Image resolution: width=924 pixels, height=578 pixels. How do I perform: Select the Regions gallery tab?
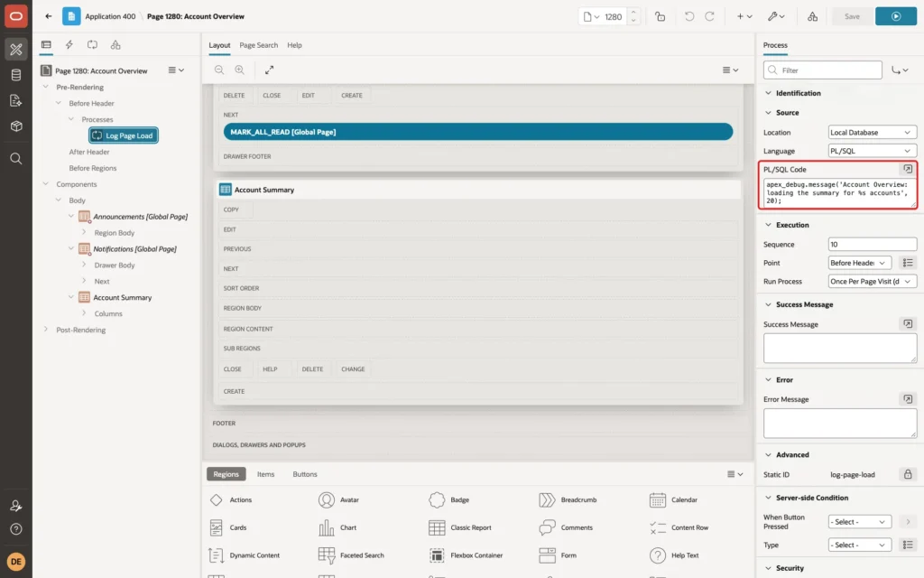tap(226, 474)
